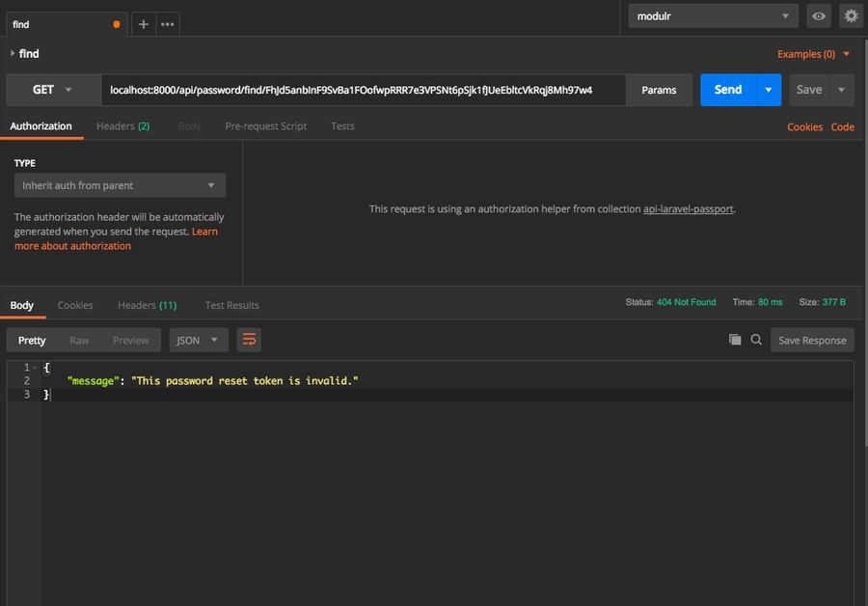The width and height of the screenshot is (868, 606).
Task: Switch response view to Raw
Action: (x=79, y=340)
